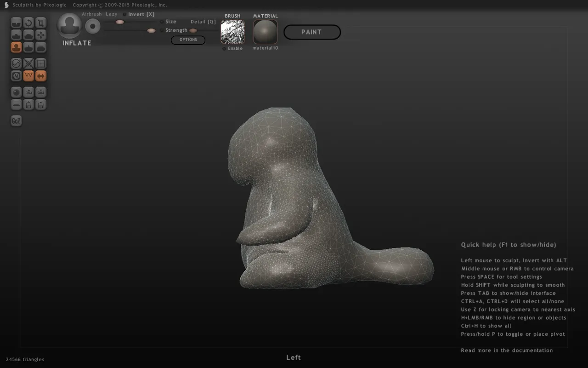Select the Smooth brush tool
Viewport: 588px width, 368px height.
coord(41,47)
